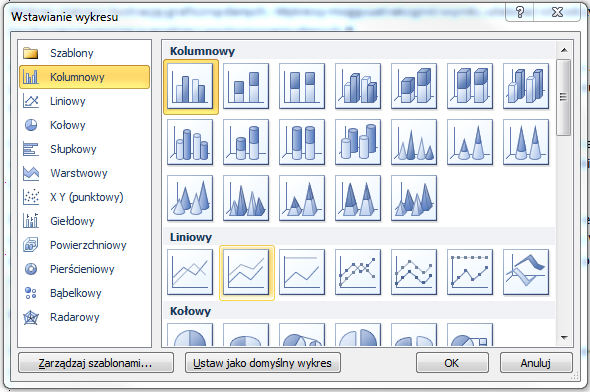Screen dimensions: 590x392
Task: Pick the Słupkowy chart category
Action: [x=84, y=149]
